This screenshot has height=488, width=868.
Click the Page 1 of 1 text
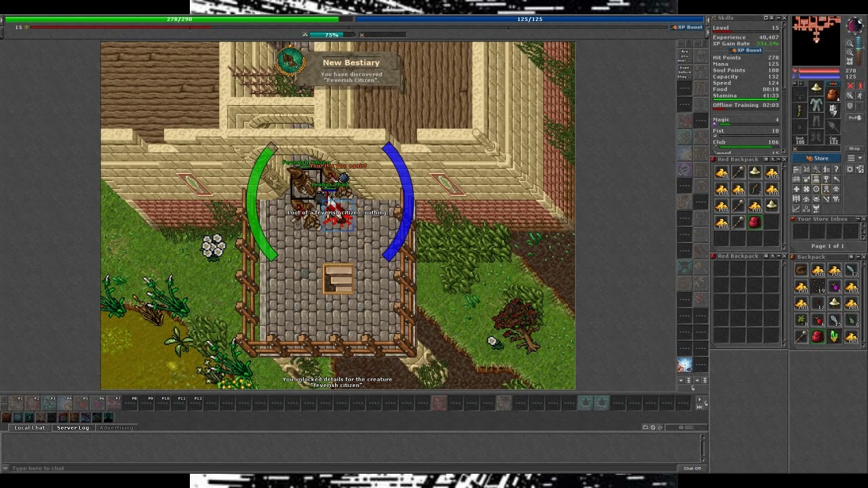(827, 246)
